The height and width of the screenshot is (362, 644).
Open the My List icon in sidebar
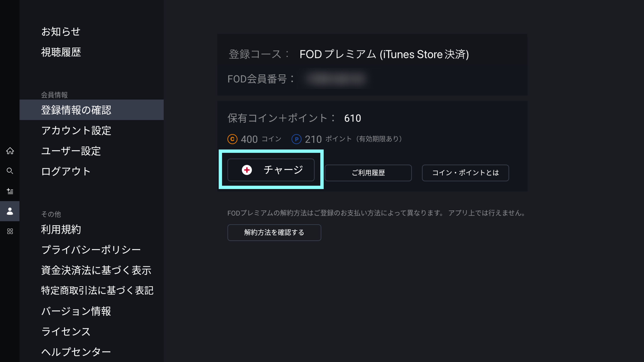[10, 191]
